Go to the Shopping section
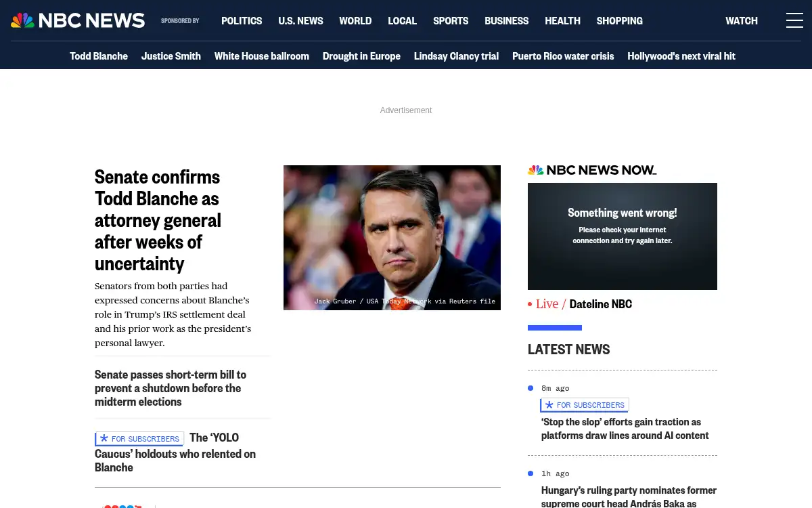 [x=619, y=20]
